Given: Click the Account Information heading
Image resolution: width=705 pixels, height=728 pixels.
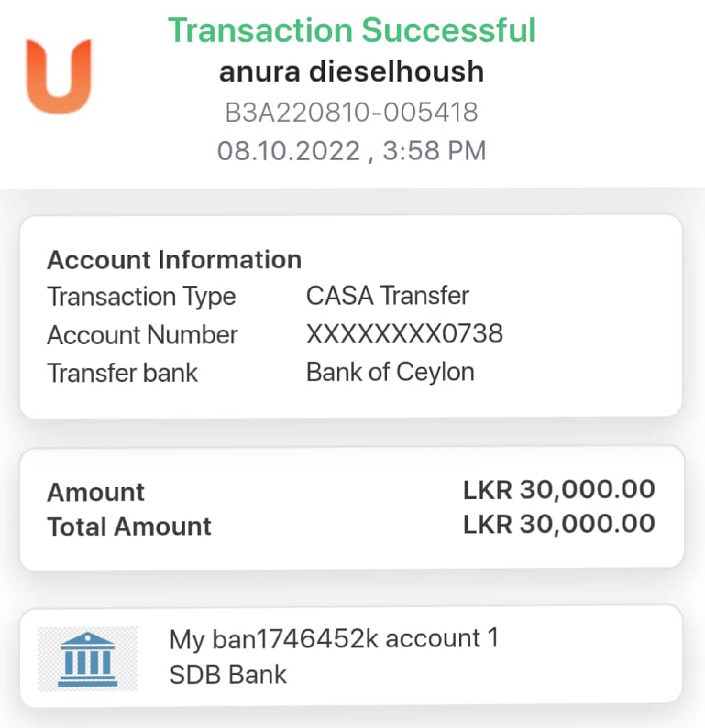Looking at the screenshot, I should point(174,260).
